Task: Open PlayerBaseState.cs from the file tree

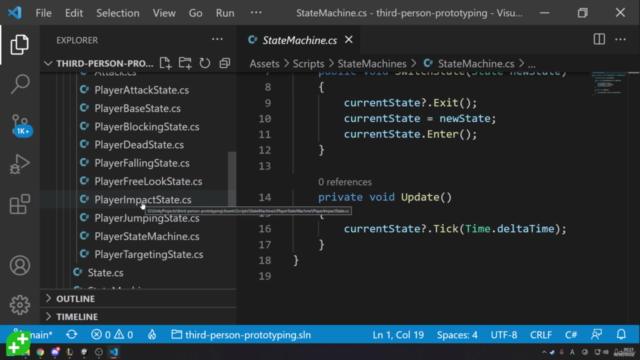Action: pyautogui.click(x=137, y=108)
